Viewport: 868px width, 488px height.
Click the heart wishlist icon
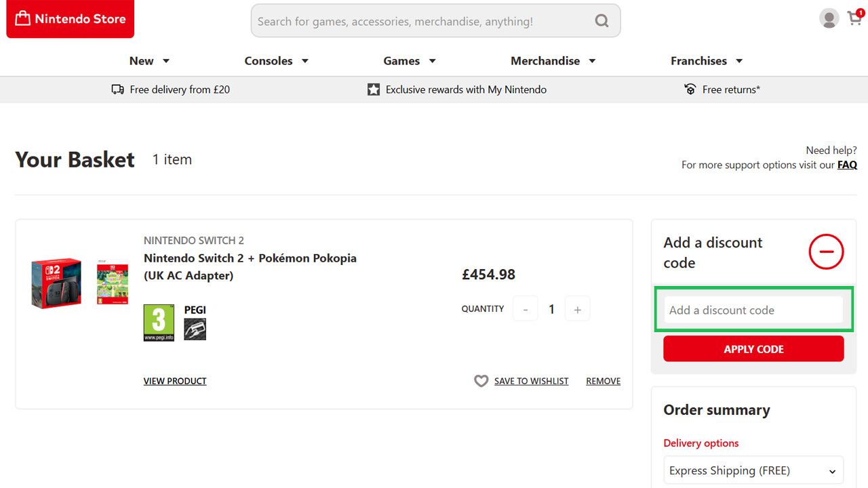[481, 381]
